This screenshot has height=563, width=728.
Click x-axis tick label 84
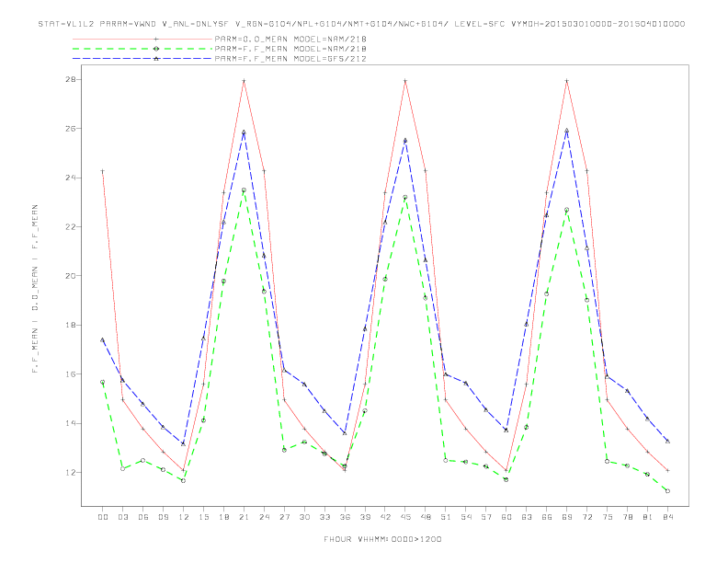(x=667, y=517)
